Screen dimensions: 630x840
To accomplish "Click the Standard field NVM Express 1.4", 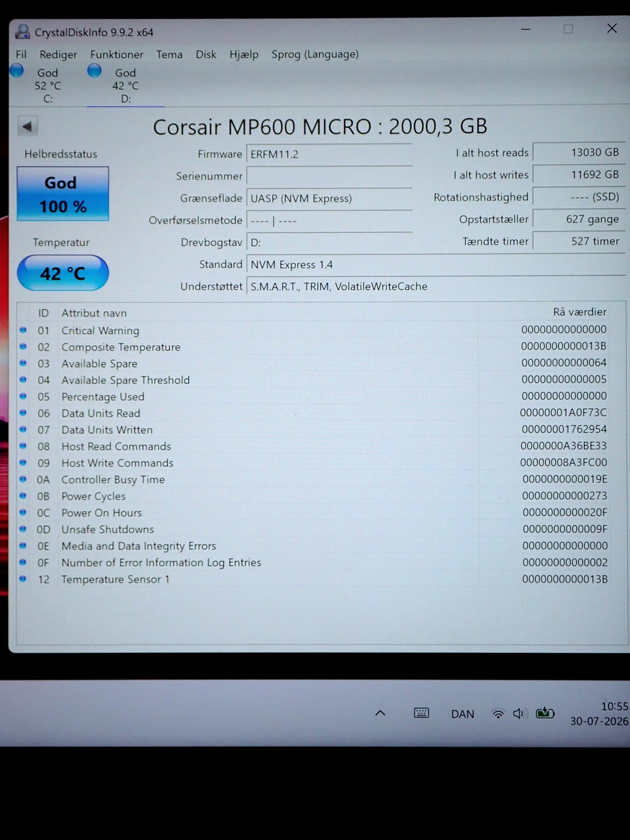I will pos(436,264).
